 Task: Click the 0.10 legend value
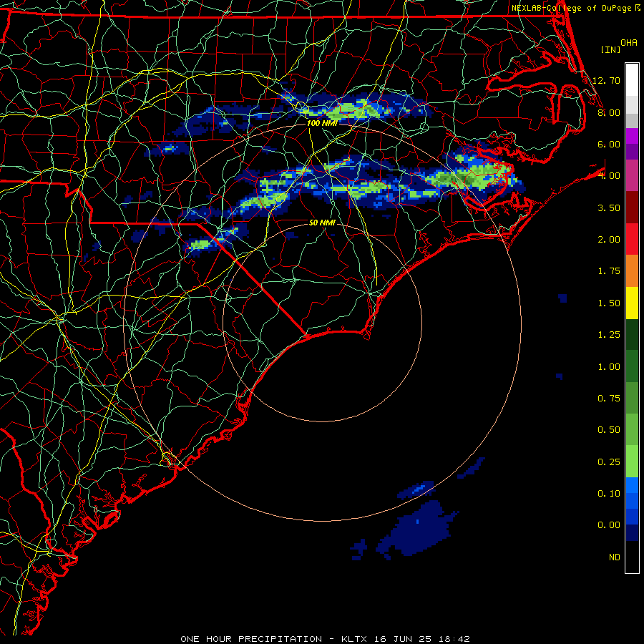pos(609,494)
